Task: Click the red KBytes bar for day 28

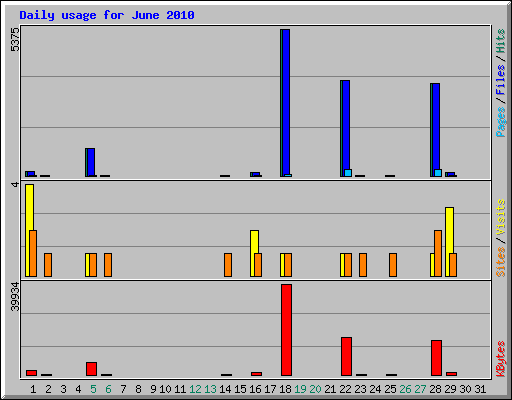Action: (x=436, y=358)
